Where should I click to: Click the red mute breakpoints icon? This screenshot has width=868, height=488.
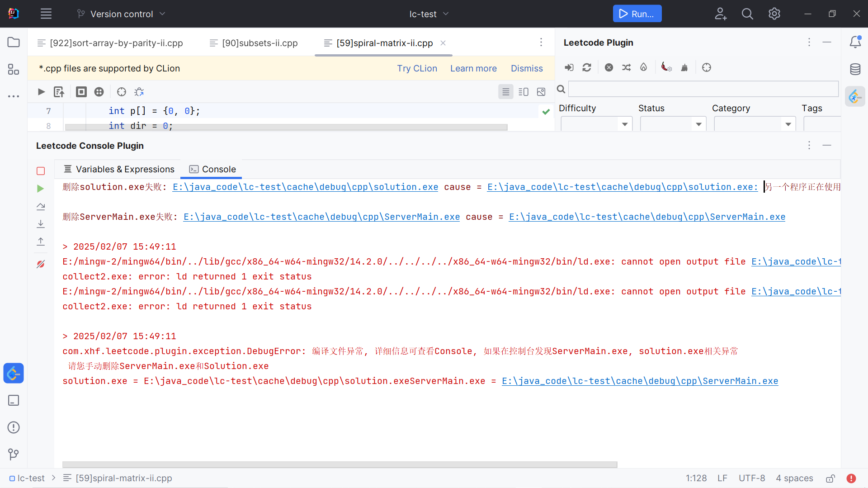click(x=41, y=264)
